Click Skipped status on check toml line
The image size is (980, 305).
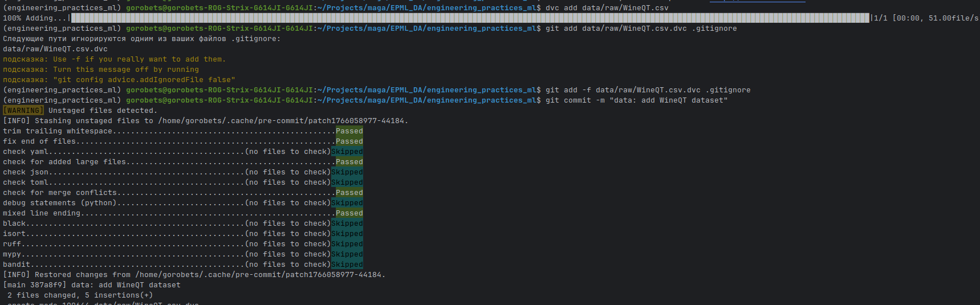point(347,182)
